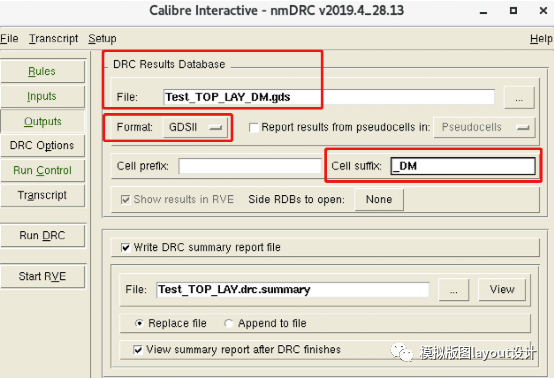Click the DRC Results Database file field
This screenshot has height=378, width=554.
(329, 97)
